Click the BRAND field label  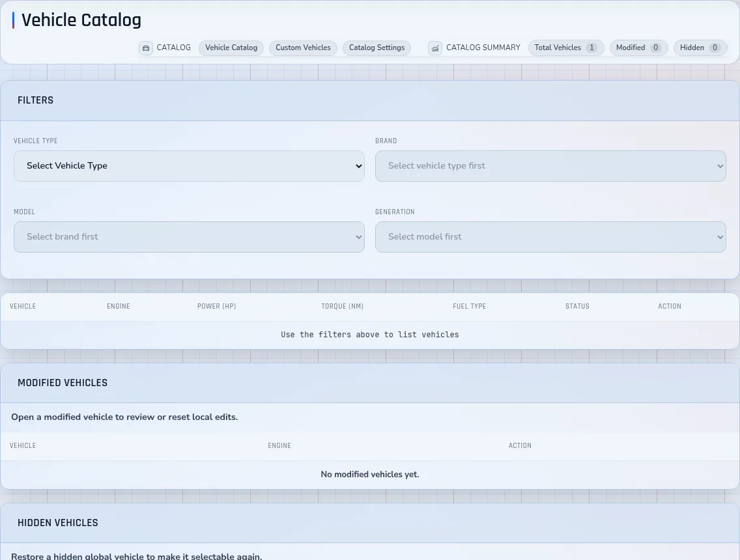pos(386,141)
